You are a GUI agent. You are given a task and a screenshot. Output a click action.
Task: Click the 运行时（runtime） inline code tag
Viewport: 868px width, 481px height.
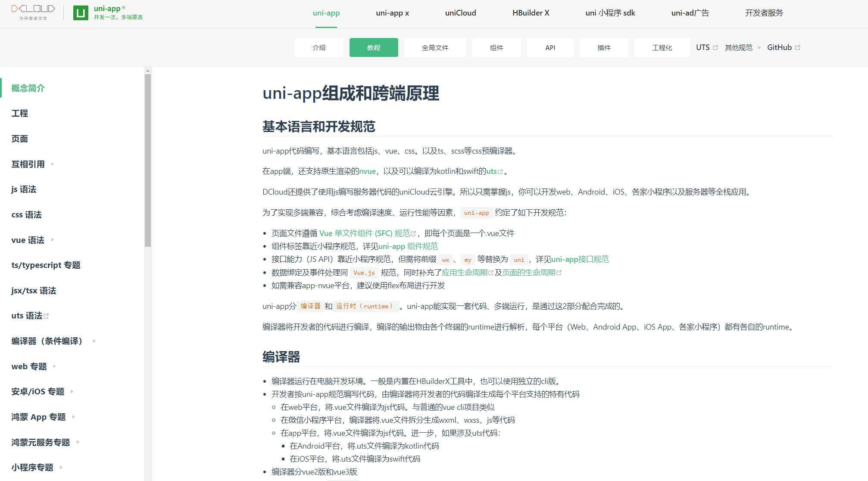click(365, 306)
